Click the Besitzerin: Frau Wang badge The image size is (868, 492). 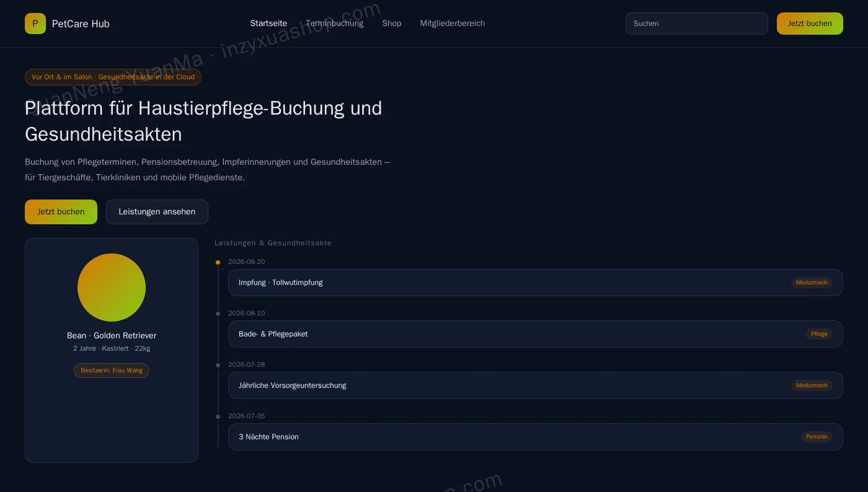pos(112,371)
